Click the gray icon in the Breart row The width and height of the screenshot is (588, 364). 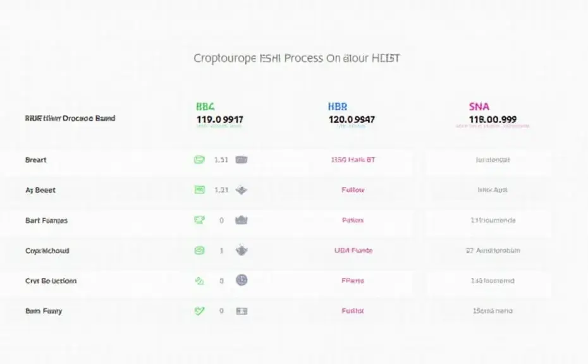242,160
